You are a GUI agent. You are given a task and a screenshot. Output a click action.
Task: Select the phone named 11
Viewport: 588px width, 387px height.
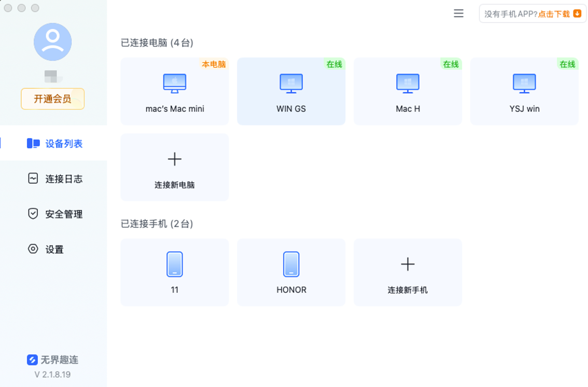point(174,272)
